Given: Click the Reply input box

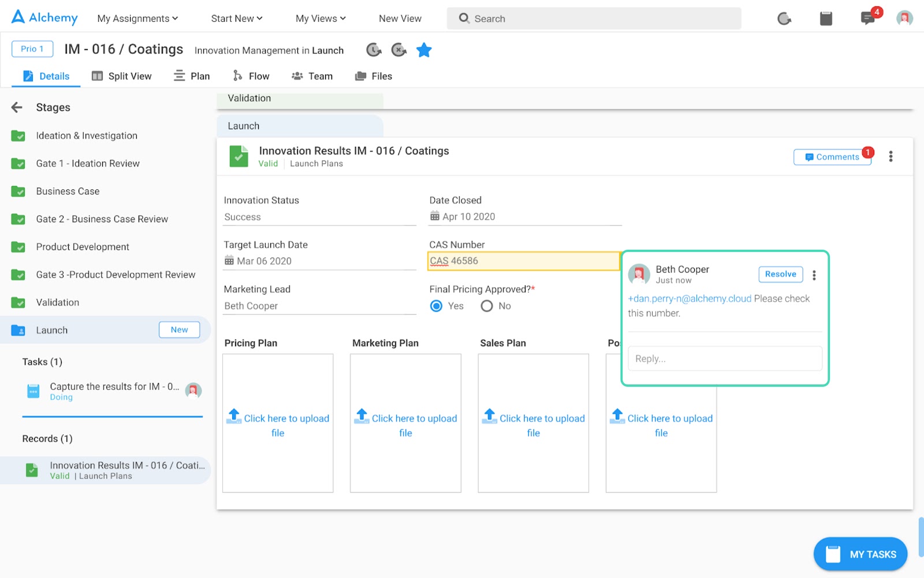Looking at the screenshot, I should pos(725,359).
